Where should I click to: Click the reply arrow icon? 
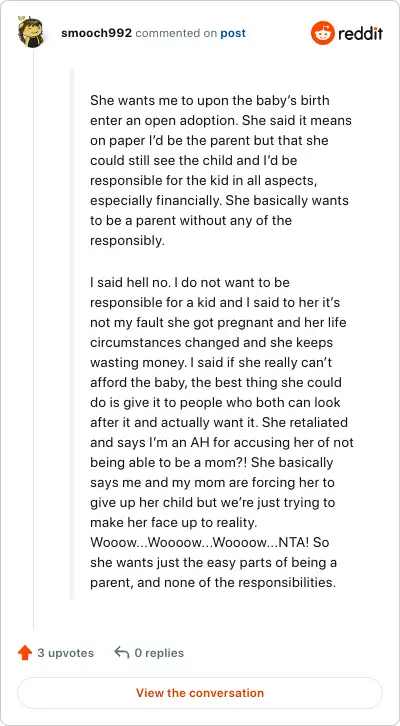click(121, 653)
